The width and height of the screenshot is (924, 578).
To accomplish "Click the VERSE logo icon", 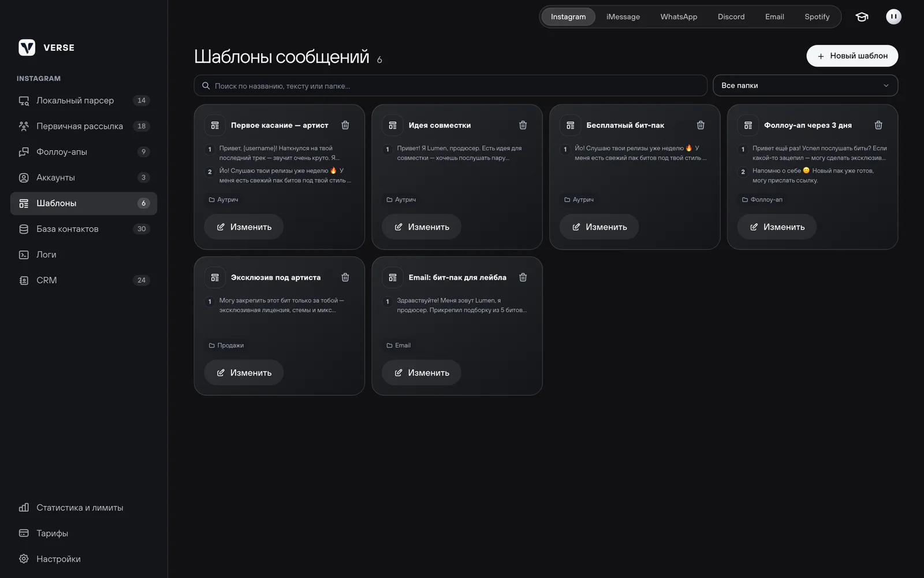I will [x=27, y=47].
